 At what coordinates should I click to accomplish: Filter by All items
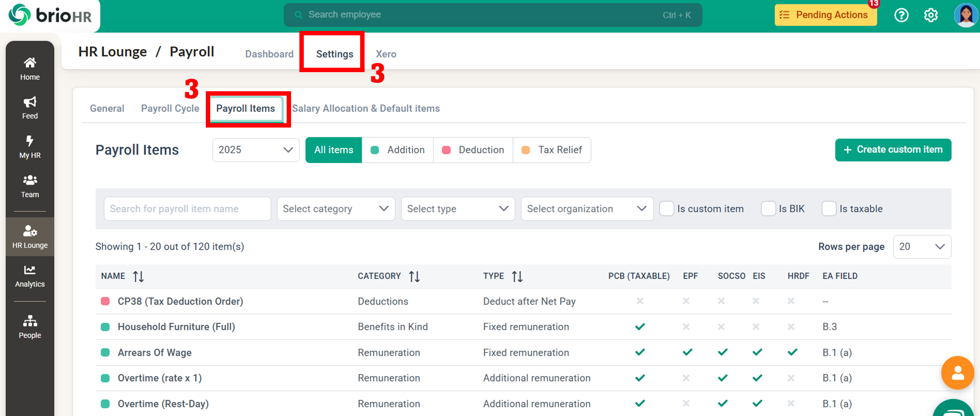coord(334,150)
